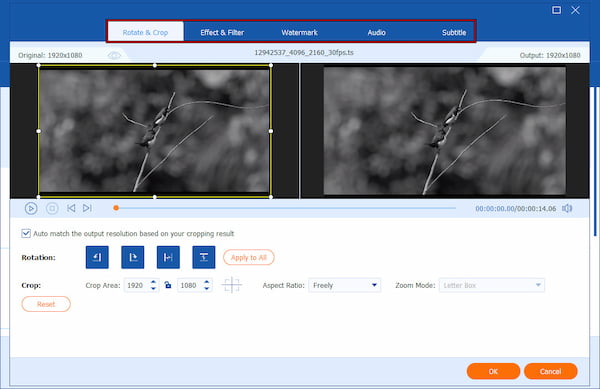Decrease crop width with down arrow

click(x=153, y=289)
